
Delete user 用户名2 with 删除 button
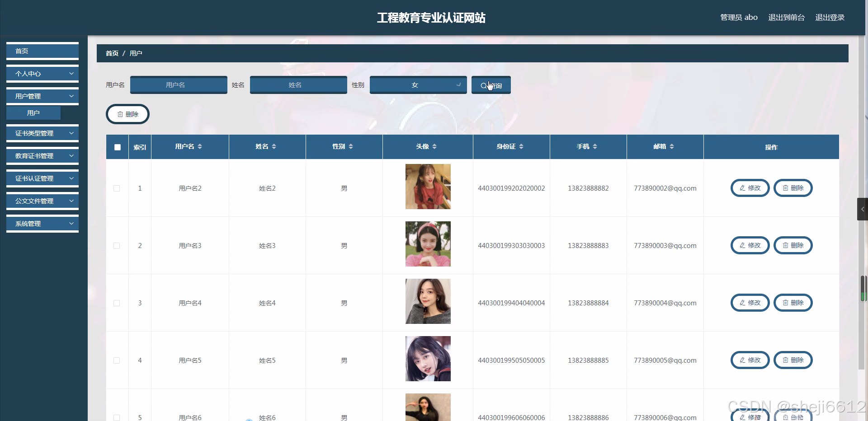793,188
